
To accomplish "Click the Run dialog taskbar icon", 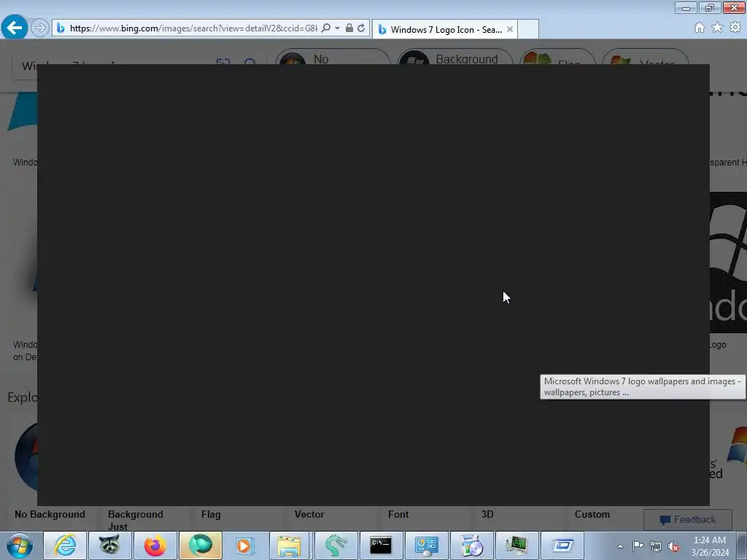I will pyautogui.click(x=562, y=545).
